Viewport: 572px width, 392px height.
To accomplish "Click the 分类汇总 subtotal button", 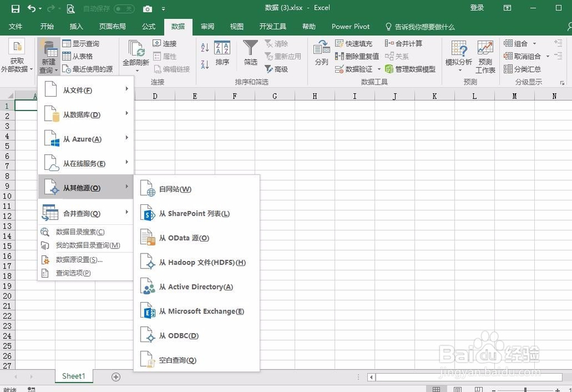I will [522, 69].
